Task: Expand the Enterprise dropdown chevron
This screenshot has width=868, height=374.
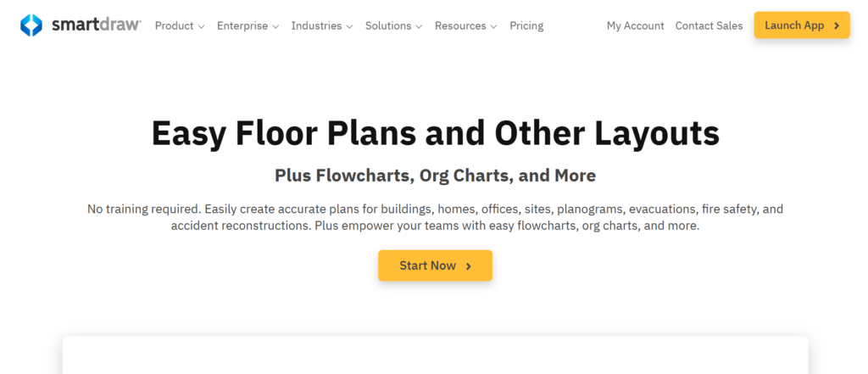Action: [275, 26]
